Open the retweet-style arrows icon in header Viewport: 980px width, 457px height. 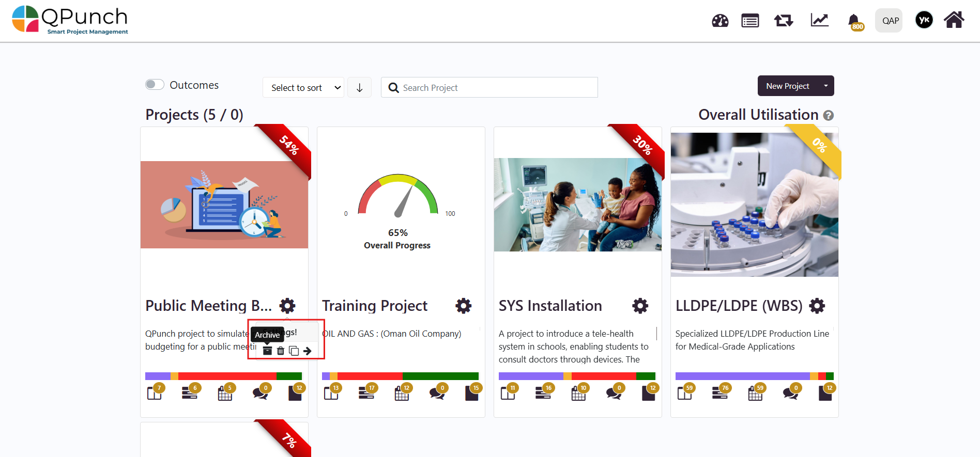(x=783, y=21)
